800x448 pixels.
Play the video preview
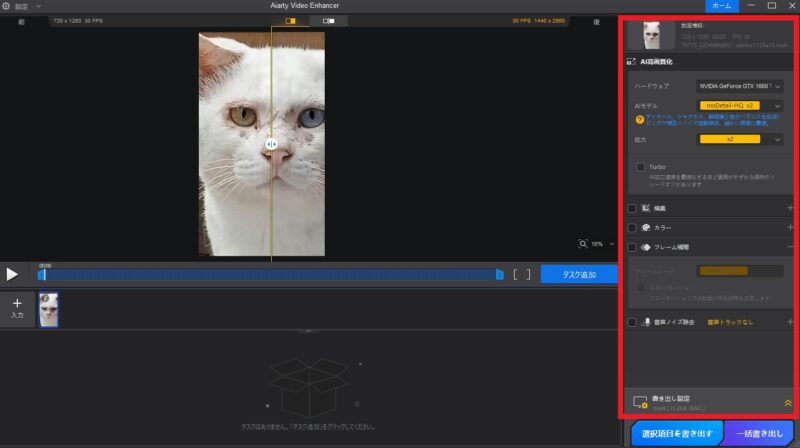[x=12, y=273]
